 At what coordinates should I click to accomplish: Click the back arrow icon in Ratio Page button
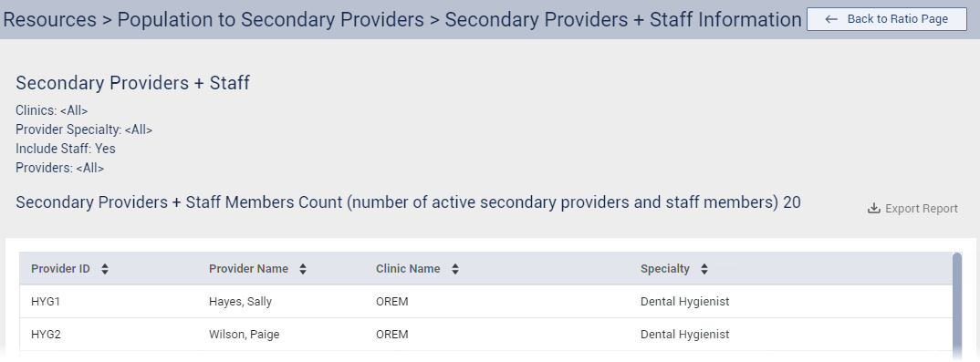click(x=831, y=19)
